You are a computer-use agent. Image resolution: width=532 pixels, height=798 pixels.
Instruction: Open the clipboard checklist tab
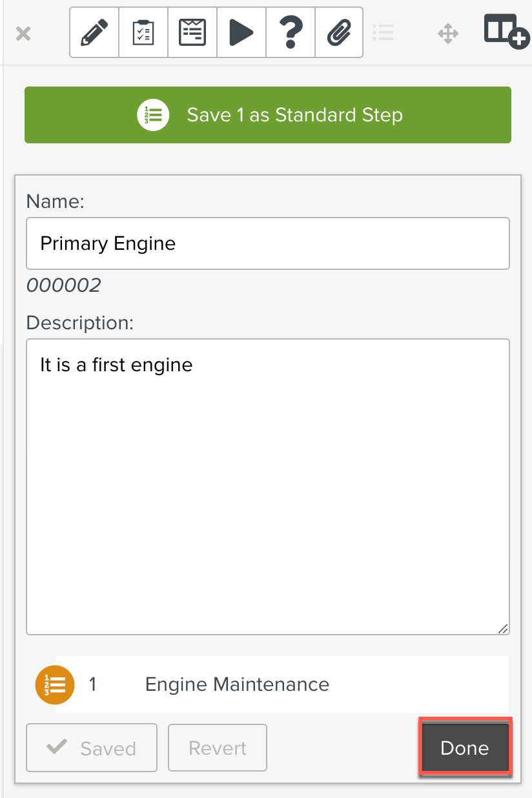pos(143,32)
